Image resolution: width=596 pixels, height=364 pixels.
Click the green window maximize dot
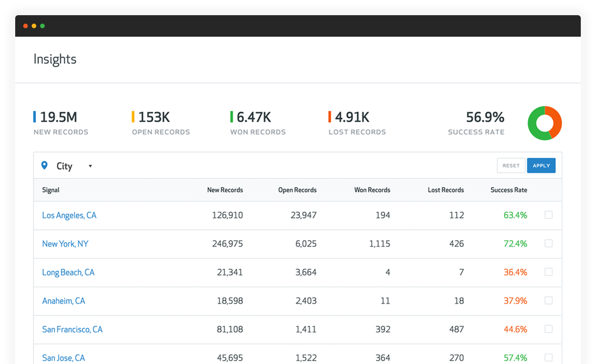(x=42, y=26)
